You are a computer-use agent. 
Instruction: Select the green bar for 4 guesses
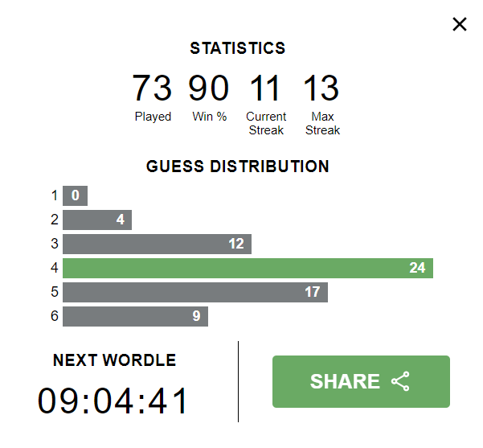248,268
